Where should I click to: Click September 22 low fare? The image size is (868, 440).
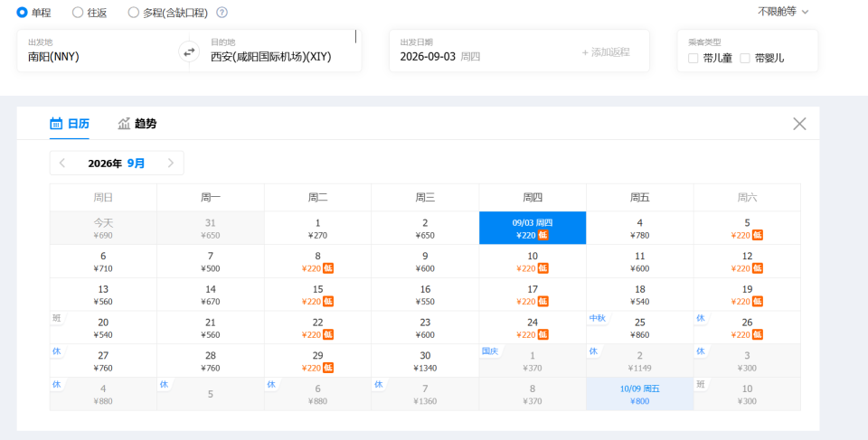[x=317, y=328]
